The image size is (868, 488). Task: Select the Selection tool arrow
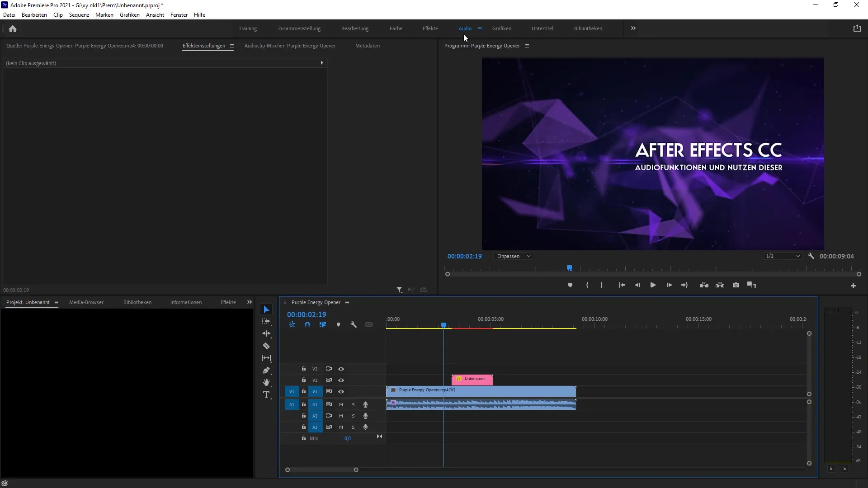tap(266, 310)
